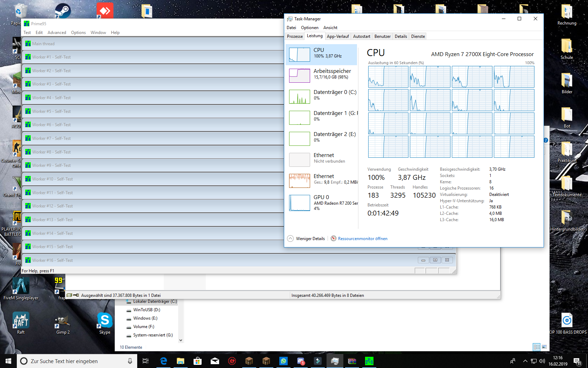Switch to the App-Verlauf tab
Screen dimensions: 588x368
click(338, 36)
